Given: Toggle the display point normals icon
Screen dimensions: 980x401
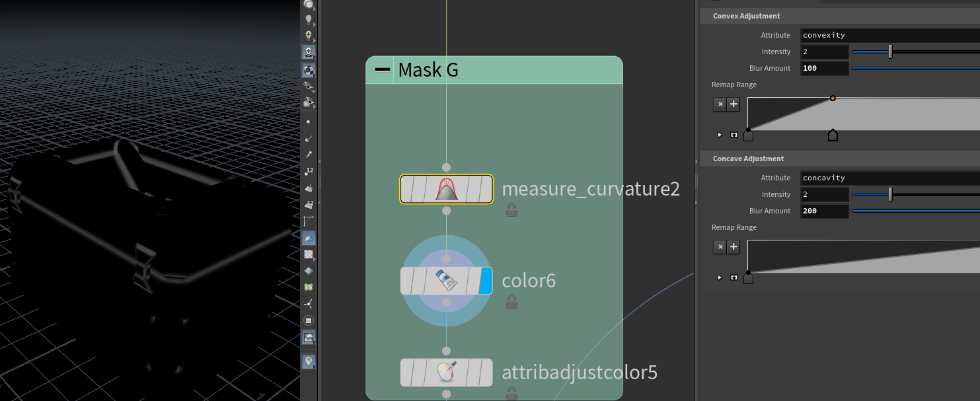Looking at the screenshot, I should (x=308, y=139).
